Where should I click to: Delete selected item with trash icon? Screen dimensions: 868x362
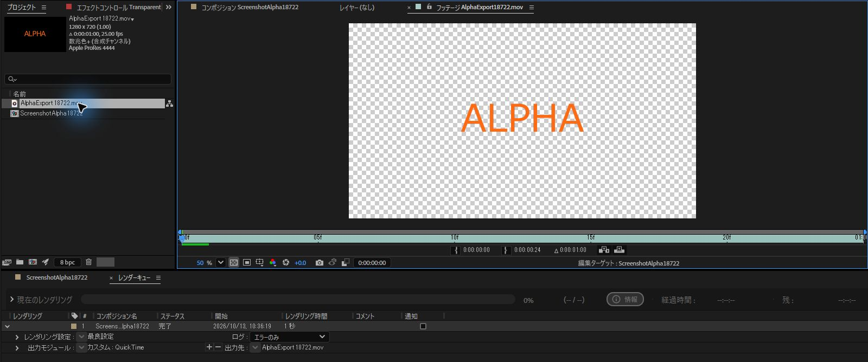click(x=89, y=262)
